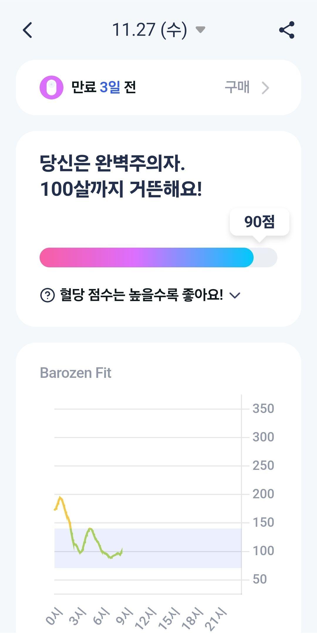Image resolution: width=317 pixels, height=644 pixels.
Task: Tap the gradient glucose score bar
Action: tap(158, 257)
